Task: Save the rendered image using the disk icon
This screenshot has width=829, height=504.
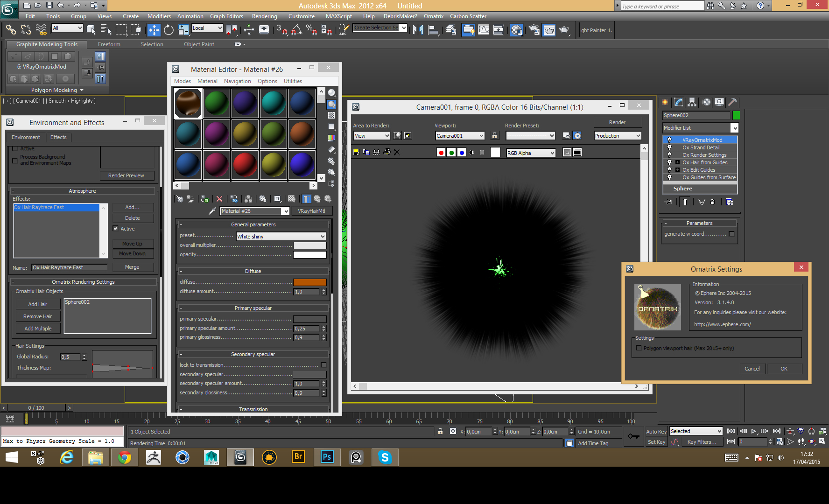Action: pyautogui.click(x=356, y=152)
